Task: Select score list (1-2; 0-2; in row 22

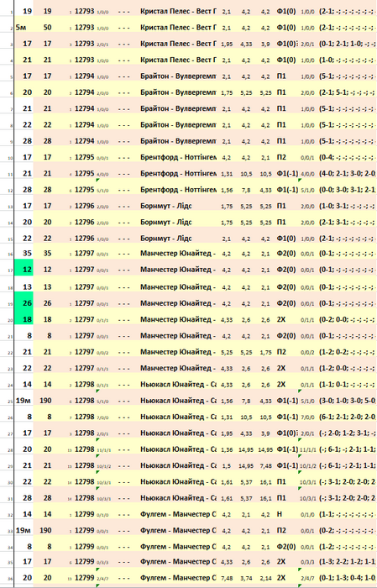Action: [347, 352]
